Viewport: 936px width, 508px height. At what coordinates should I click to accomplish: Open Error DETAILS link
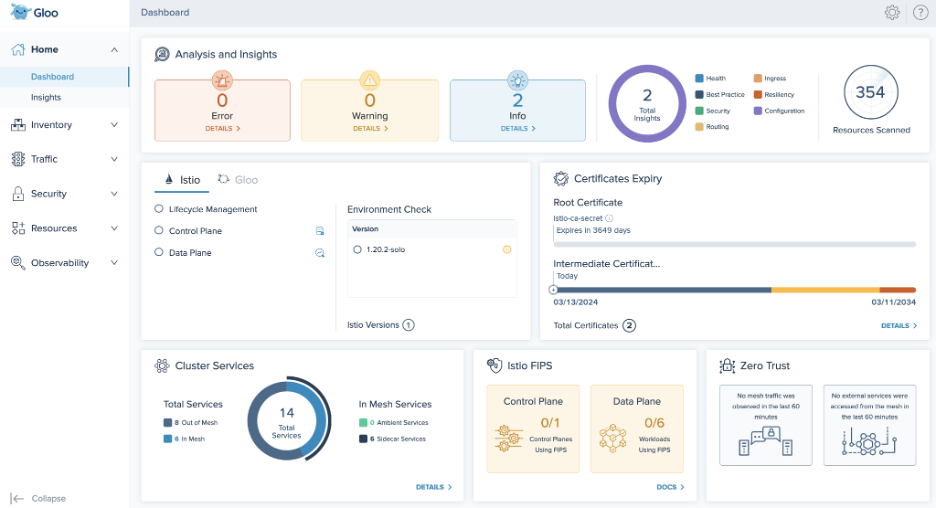coord(223,128)
